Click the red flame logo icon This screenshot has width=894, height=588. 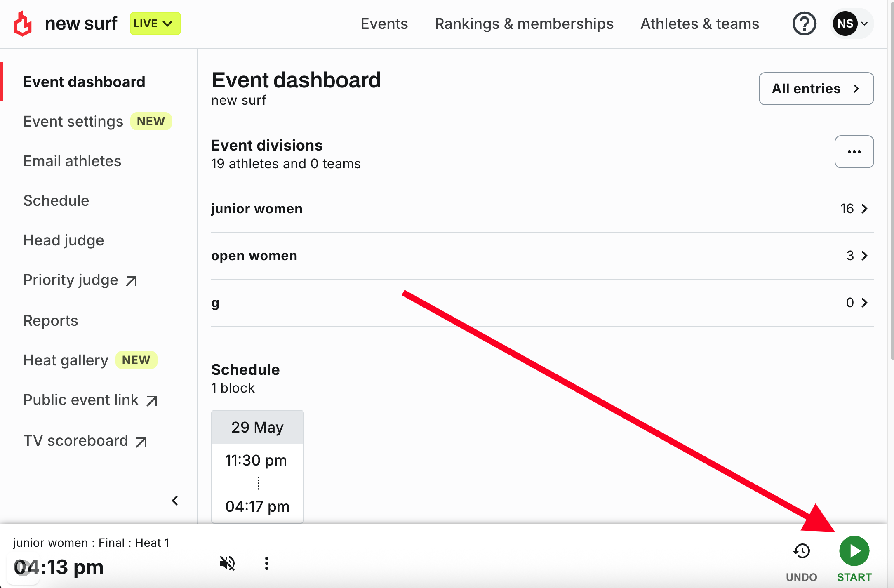(23, 24)
